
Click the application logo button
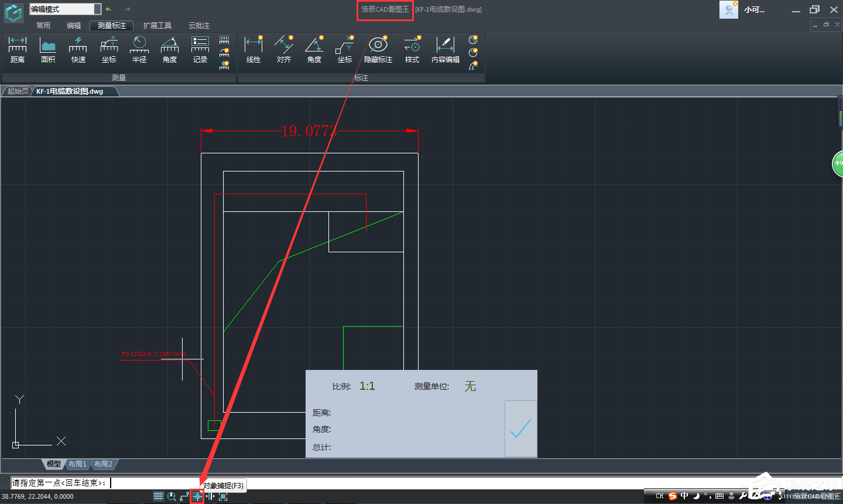[13, 12]
